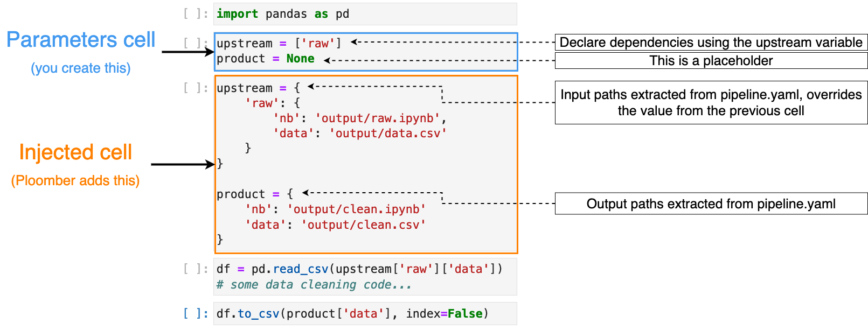Click the 'Injected cell' orange heading
This screenshot has width=868, height=330.
[x=75, y=152]
